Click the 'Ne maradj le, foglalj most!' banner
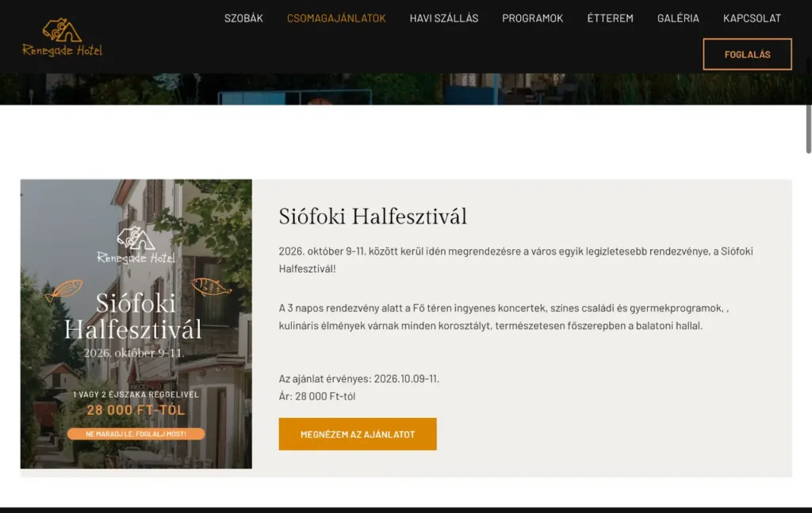 (136, 434)
